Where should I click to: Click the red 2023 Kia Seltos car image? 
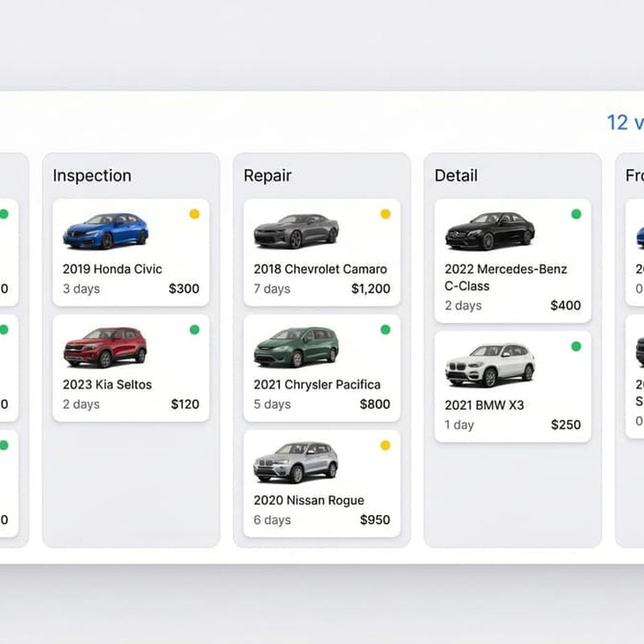(105, 346)
